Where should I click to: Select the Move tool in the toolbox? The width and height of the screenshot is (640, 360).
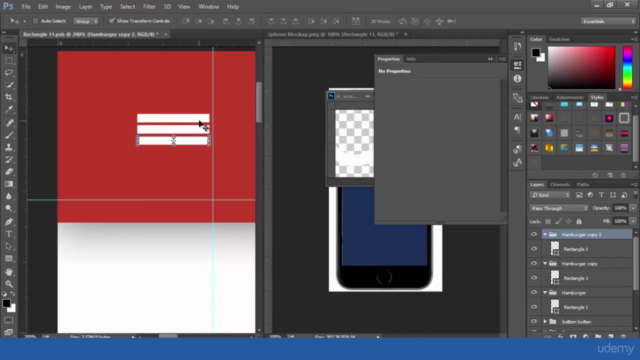pyautogui.click(x=9, y=49)
